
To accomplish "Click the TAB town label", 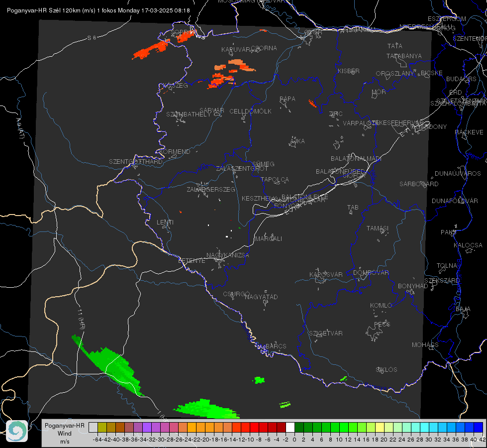I will point(353,208).
